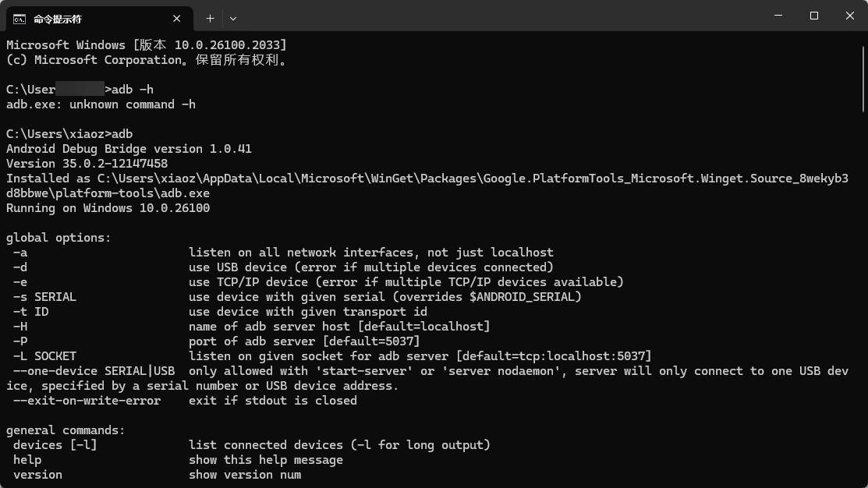Click the 'global options:' heading

(x=58, y=238)
